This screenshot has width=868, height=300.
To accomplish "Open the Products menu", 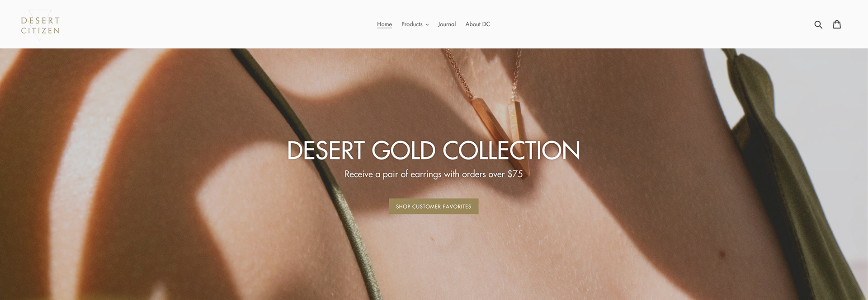I will tap(415, 24).
